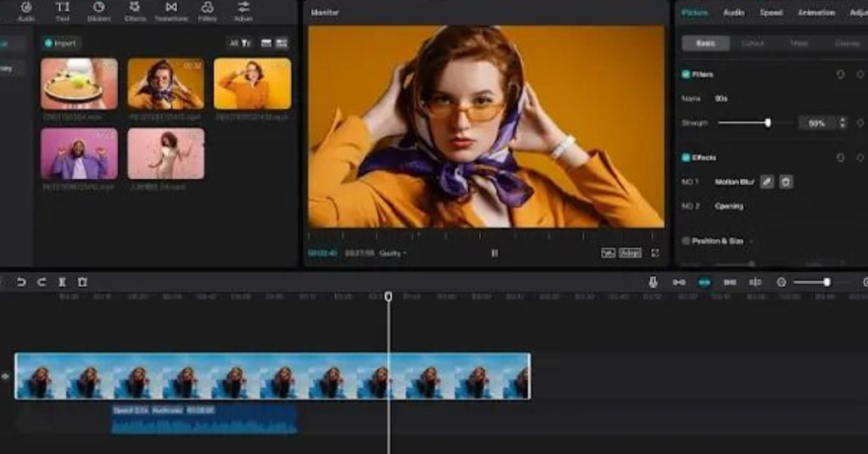The width and height of the screenshot is (868, 454).
Task: Enter fullscreen preview in the Monitor
Action: click(x=655, y=252)
